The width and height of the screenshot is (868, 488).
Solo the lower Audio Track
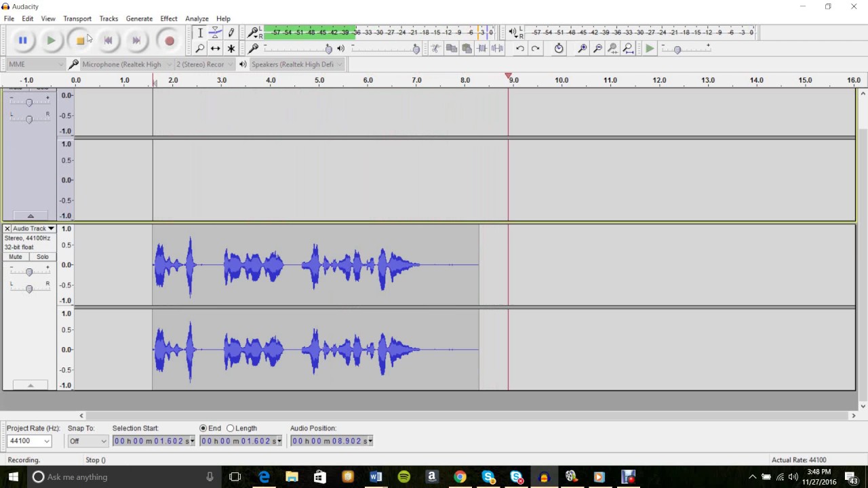(x=43, y=257)
